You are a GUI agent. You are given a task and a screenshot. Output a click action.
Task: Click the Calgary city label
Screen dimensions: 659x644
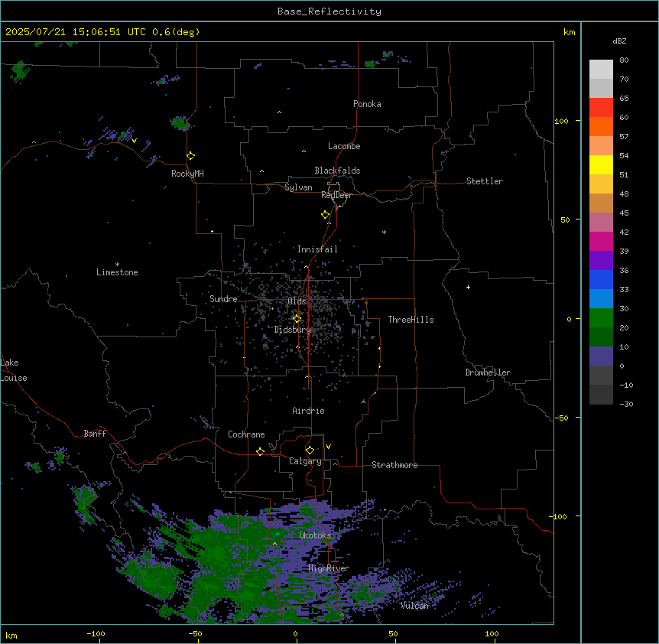tap(305, 461)
